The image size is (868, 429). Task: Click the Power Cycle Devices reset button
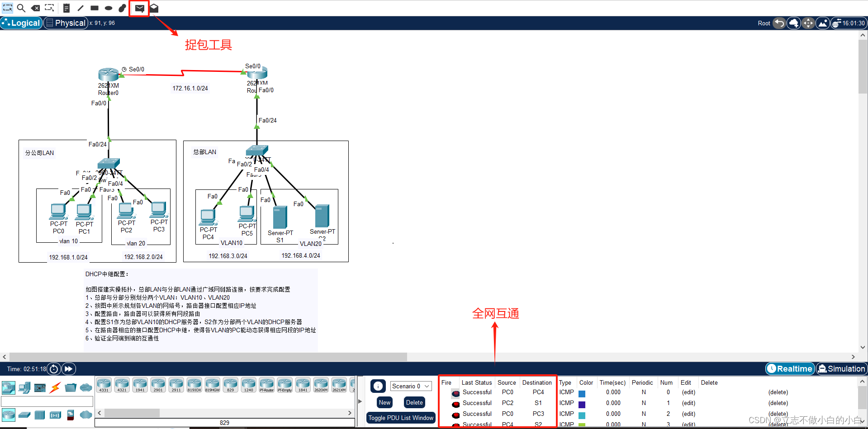54,369
